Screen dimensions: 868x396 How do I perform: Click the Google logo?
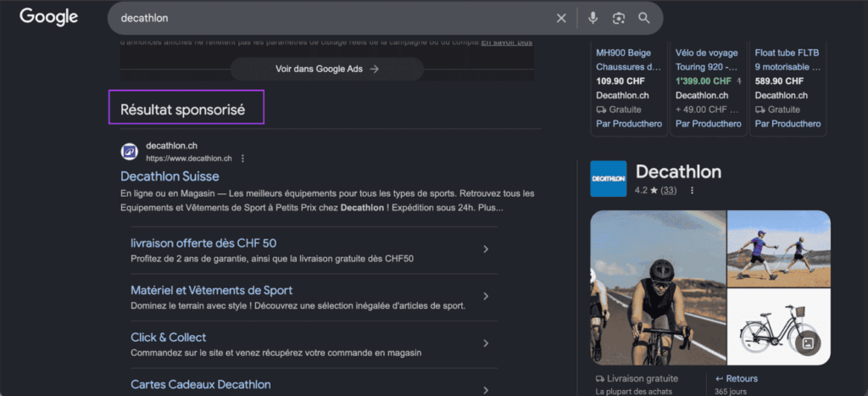click(x=48, y=17)
